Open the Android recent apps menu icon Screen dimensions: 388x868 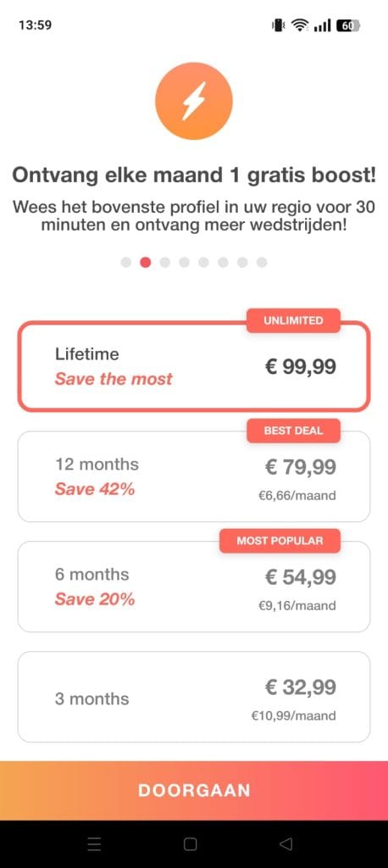tap(94, 843)
